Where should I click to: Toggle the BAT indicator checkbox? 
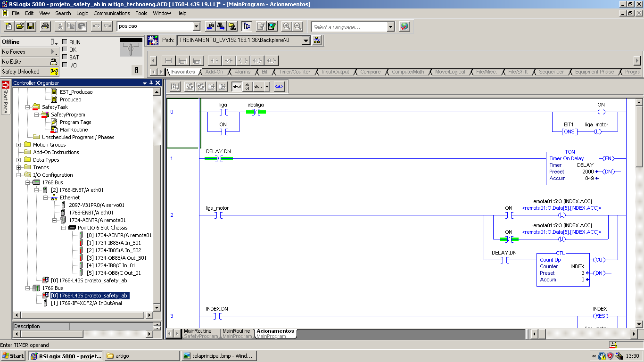[65, 57]
